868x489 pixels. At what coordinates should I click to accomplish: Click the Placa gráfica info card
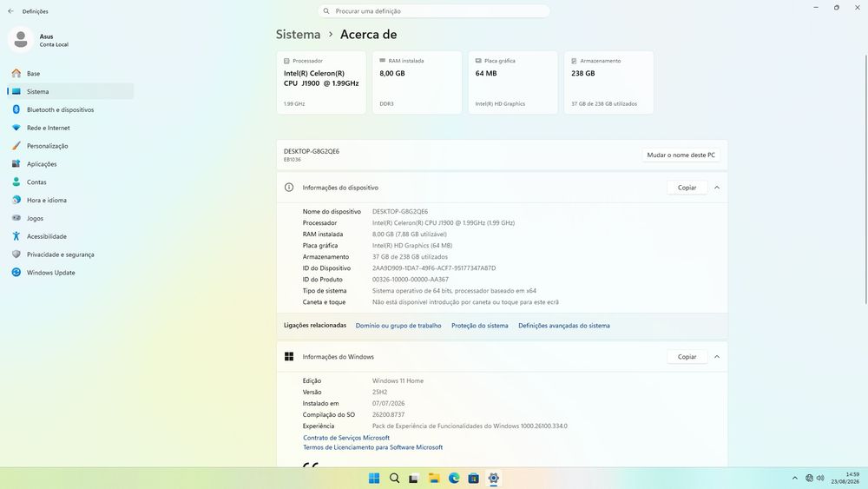tap(513, 83)
